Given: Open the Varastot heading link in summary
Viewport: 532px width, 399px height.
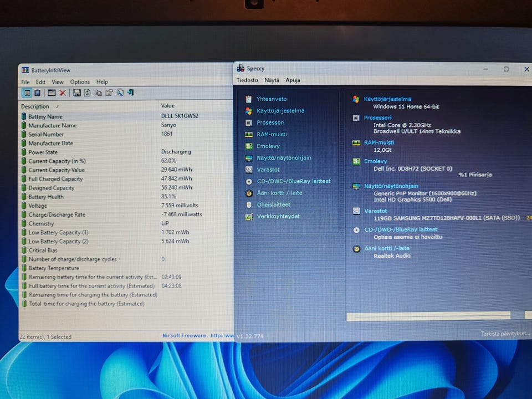Looking at the screenshot, I should 375,211.
